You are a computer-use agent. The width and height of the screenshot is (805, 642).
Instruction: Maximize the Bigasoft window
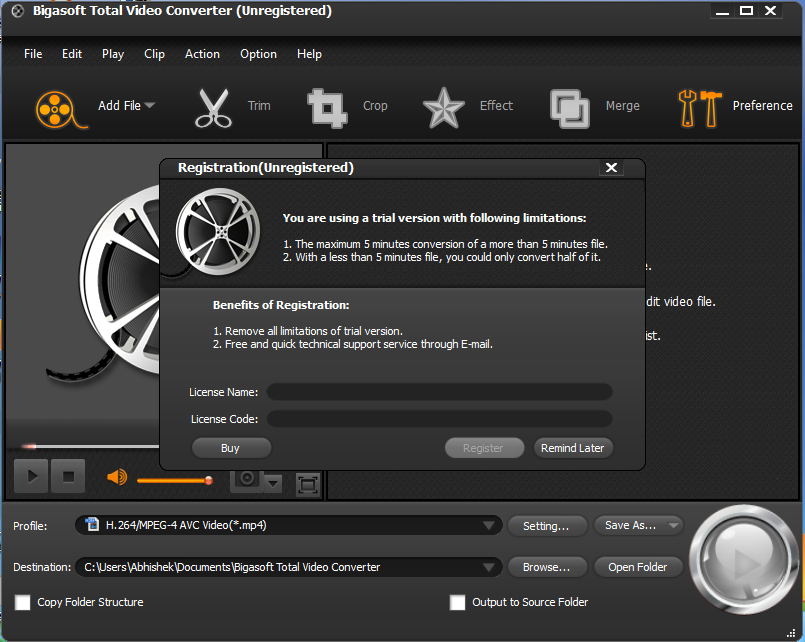[x=746, y=10]
